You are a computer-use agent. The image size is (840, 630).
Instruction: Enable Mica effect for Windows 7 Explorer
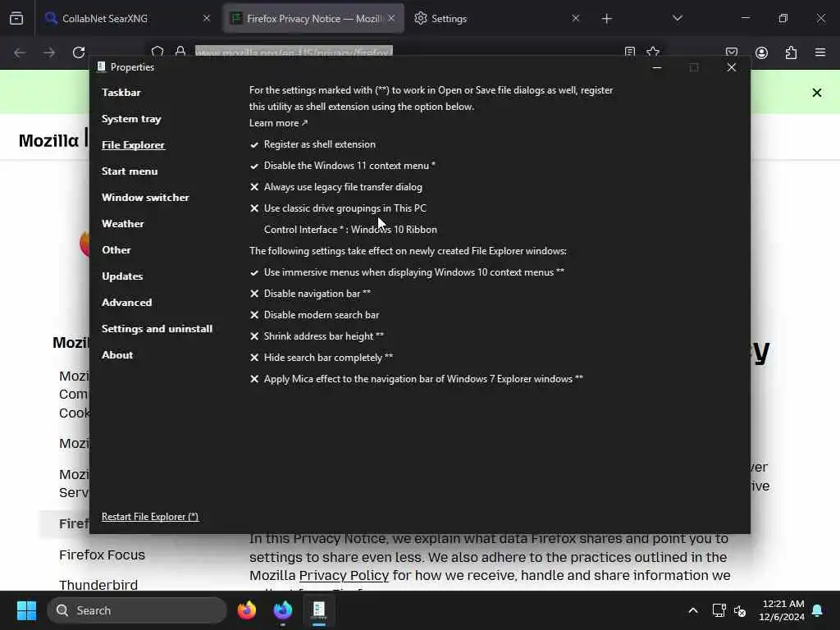[x=417, y=379]
